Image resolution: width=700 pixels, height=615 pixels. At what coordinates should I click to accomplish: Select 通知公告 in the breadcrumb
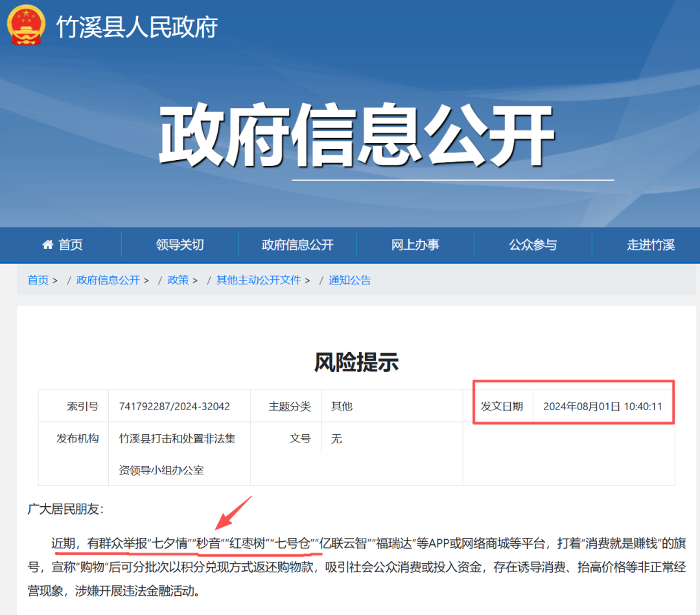point(350,280)
